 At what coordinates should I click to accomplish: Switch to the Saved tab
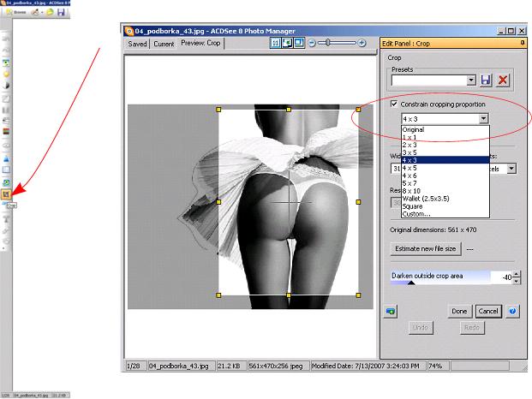[137, 44]
